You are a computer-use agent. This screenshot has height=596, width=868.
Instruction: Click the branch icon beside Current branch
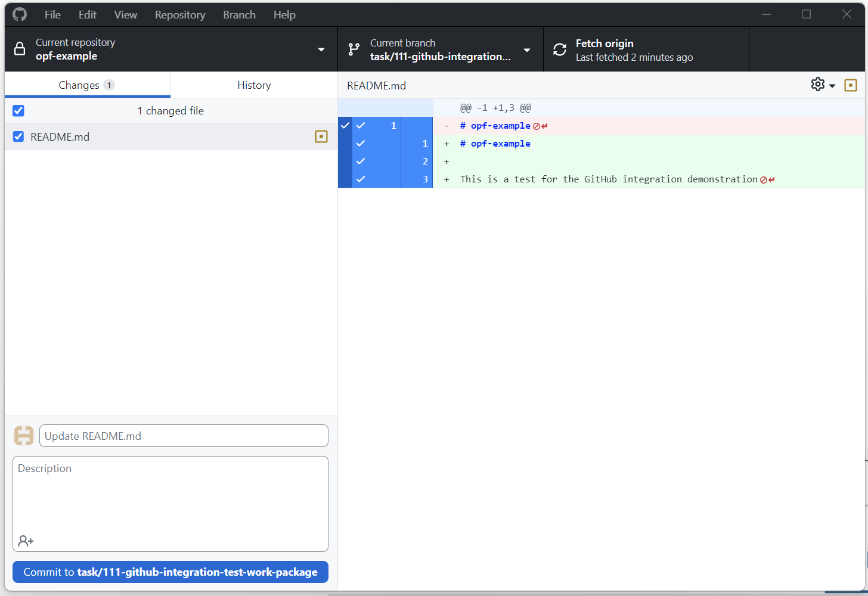(354, 49)
